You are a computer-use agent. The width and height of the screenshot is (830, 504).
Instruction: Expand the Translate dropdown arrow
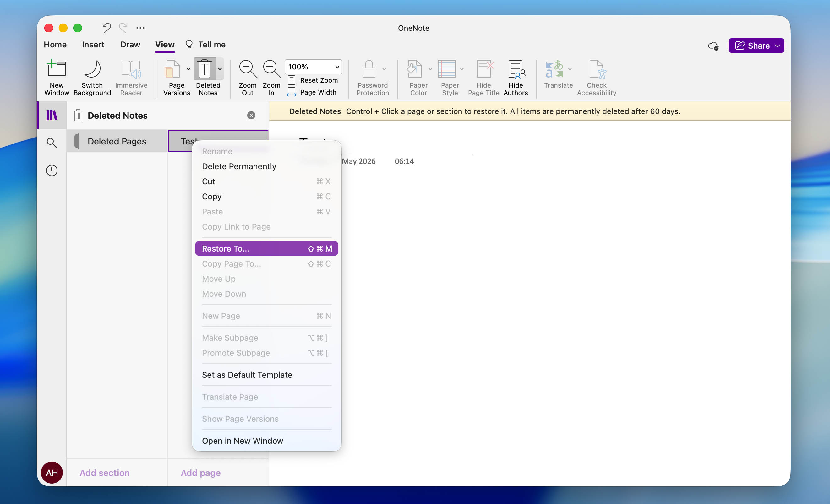click(x=570, y=69)
